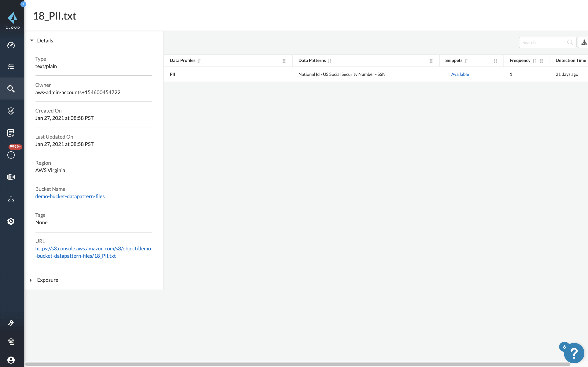Click the settings gear icon in sidebar
The width and height of the screenshot is (588, 367).
coord(11,221)
